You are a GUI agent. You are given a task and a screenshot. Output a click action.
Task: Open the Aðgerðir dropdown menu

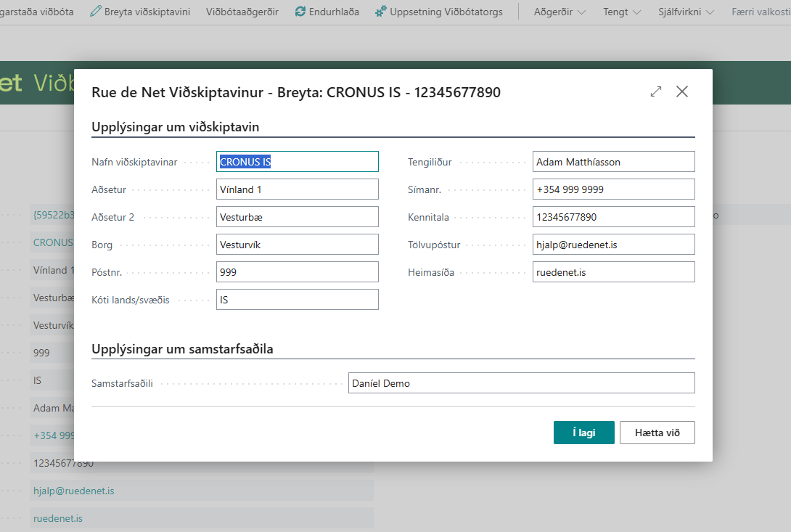560,12
